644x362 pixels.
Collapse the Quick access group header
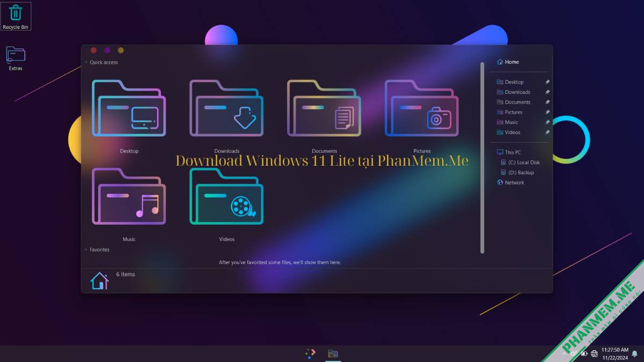pyautogui.click(x=101, y=62)
